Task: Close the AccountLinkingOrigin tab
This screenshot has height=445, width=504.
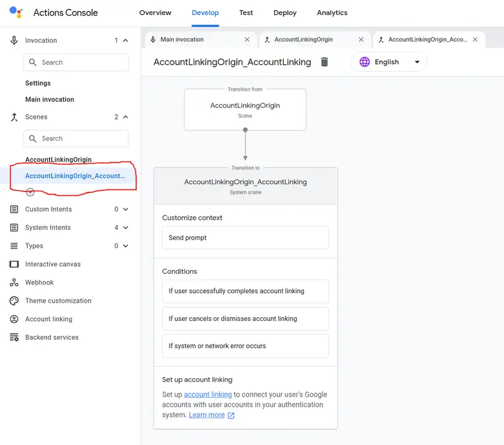Action: tap(361, 39)
